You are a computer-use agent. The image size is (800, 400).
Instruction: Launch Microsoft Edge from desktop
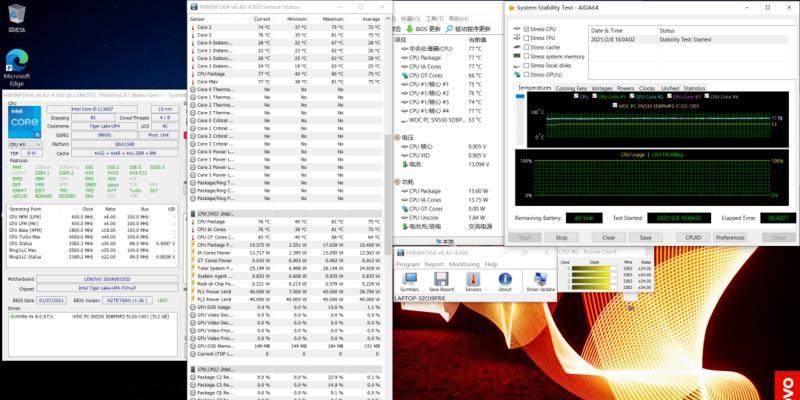tap(16, 68)
